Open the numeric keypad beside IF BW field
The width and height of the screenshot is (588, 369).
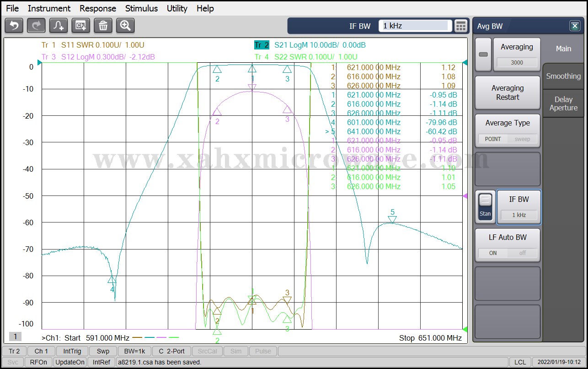coord(461,26)
